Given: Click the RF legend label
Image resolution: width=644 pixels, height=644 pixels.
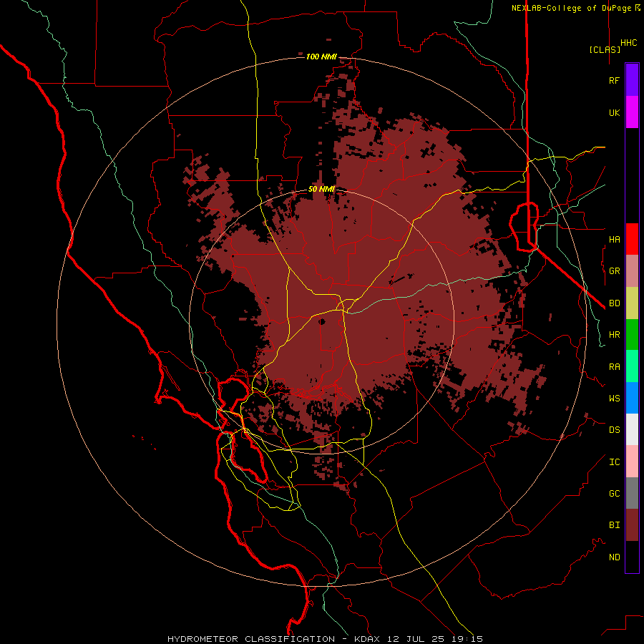Looking at the screenshot, I should click(x=614, y=80).
